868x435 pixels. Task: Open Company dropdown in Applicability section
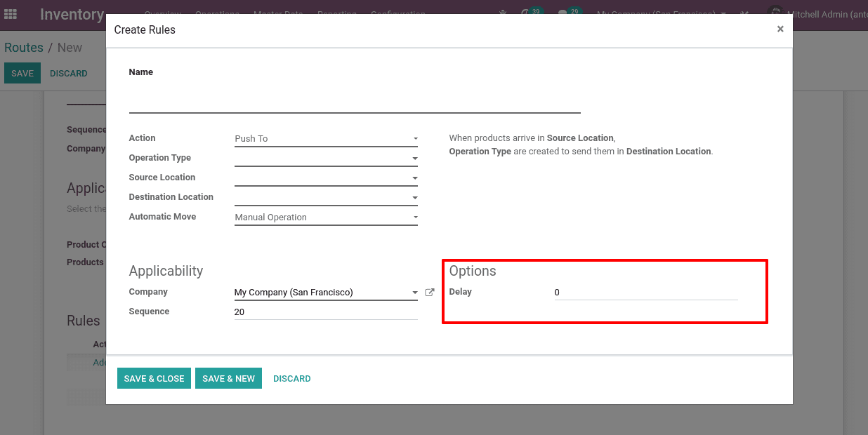coord(326,293)
